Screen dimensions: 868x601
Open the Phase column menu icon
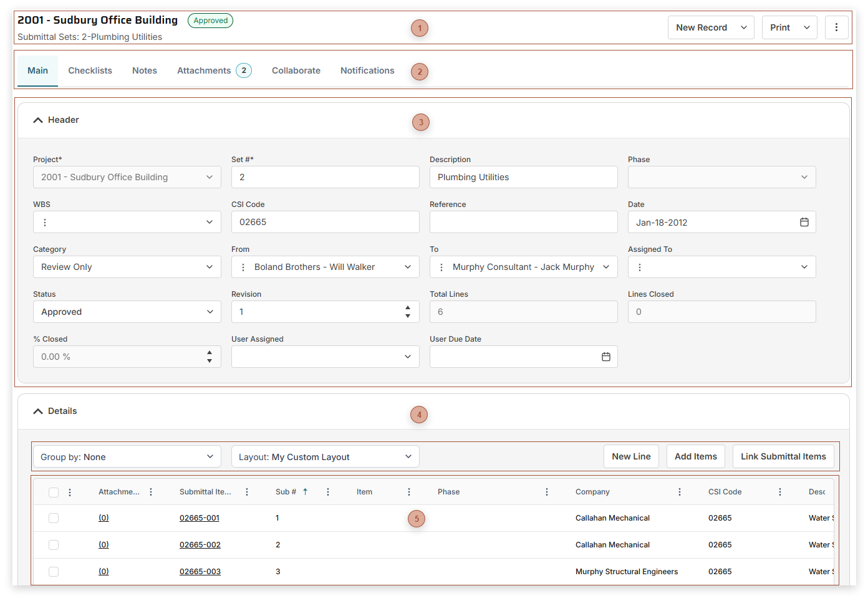point(546,492)
